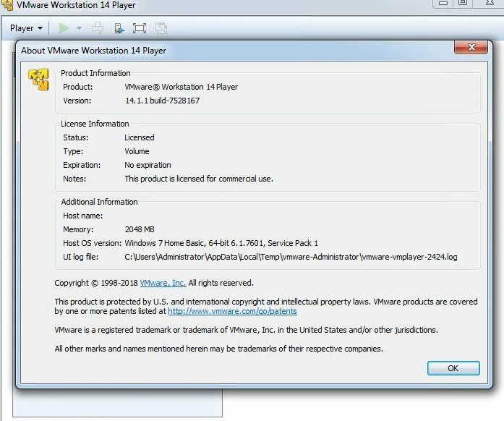Click the VMware Workstation title bar icon

[8, 6]
